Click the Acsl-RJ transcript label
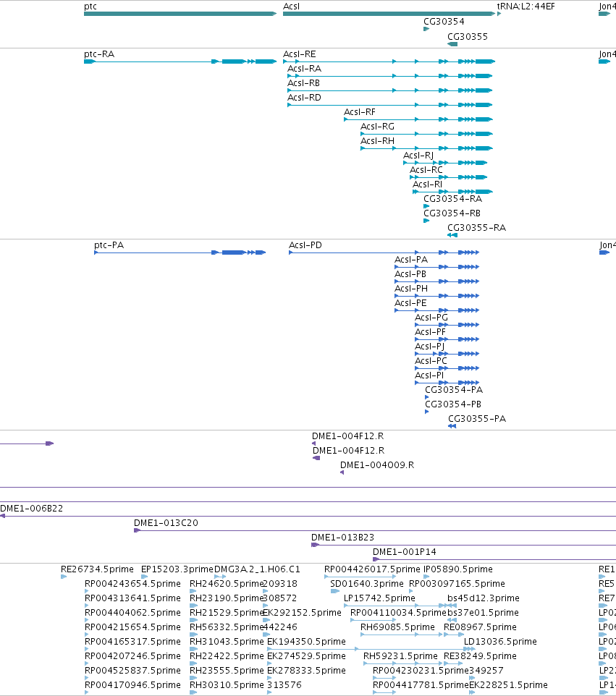The height and width of the screenshot is (696, 616). (x=418, y=156)
